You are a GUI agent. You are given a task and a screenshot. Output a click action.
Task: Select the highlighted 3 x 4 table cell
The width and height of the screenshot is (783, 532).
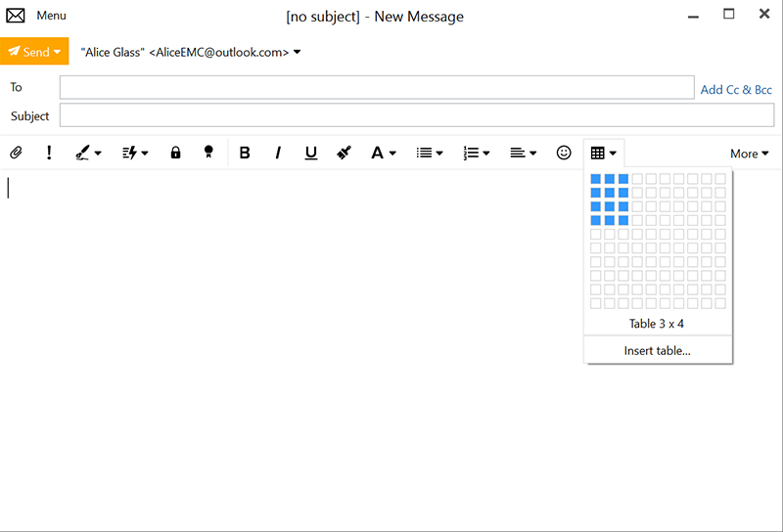[x=623, y=220]
